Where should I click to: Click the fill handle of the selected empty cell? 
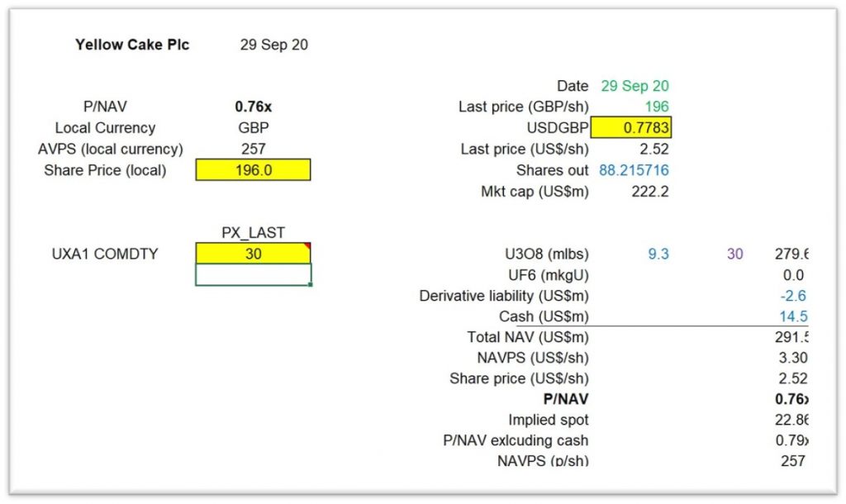[311, 284]
